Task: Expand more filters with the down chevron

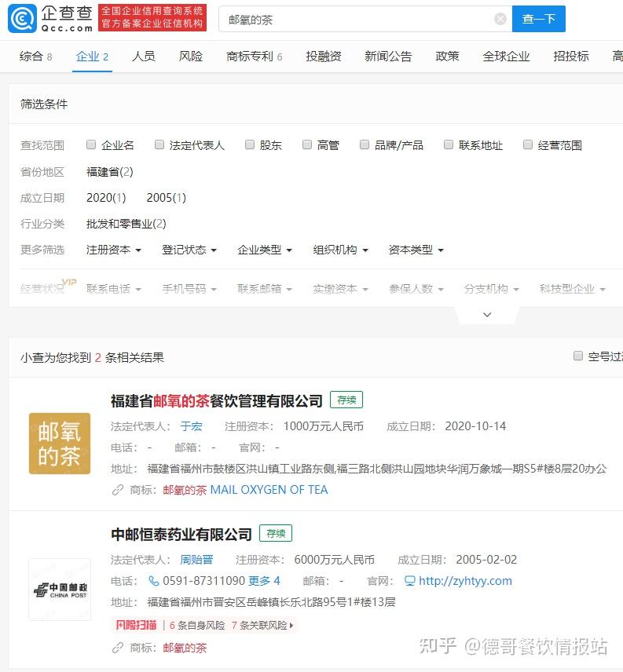Action: [x=487, y=315]
